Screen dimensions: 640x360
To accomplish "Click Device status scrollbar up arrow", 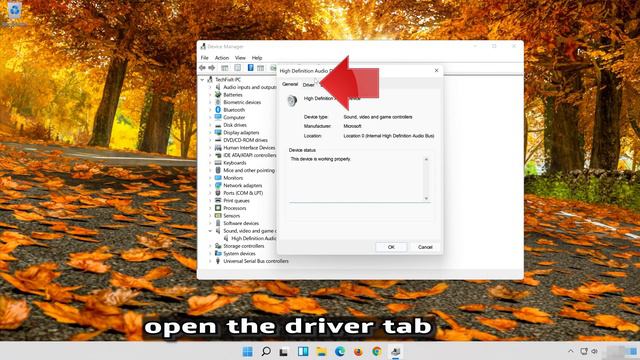I will 426,160.
